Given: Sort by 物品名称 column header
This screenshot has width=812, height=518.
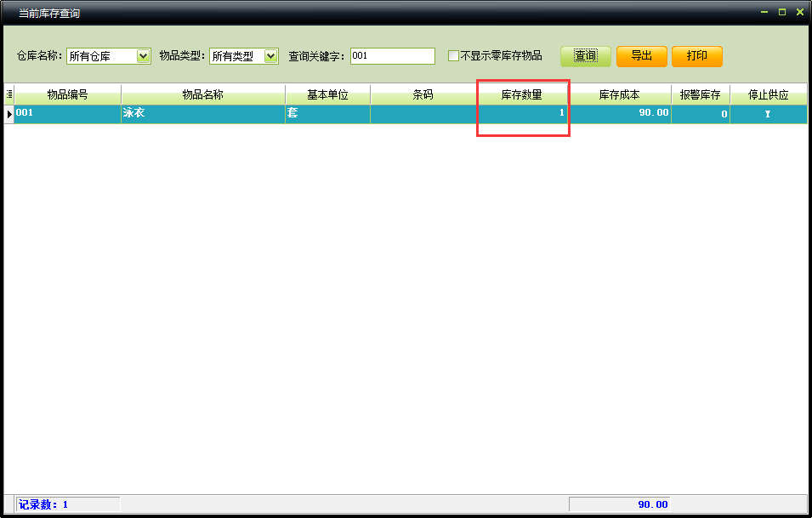Looking at the screenshot, I should pyautogui.click(x=202, y=94).
